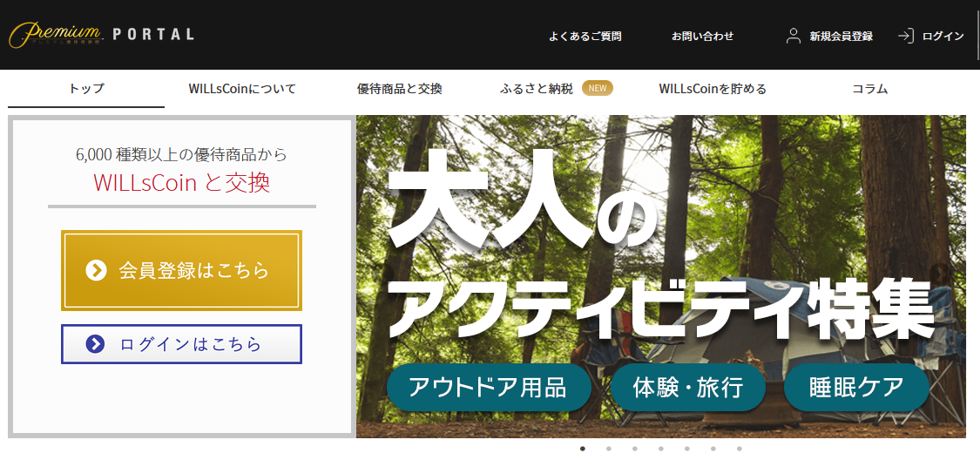Click the NEW badge next to ふるさと納税

pyautogui.click(x=597, y=88)
